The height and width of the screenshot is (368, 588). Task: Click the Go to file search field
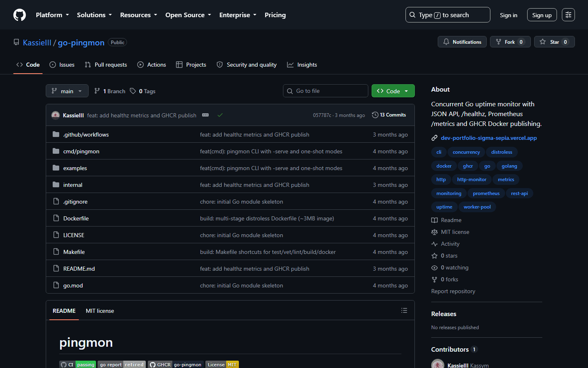325,91
